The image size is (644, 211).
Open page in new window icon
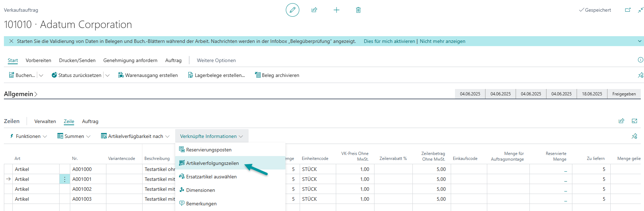[628, 10]
